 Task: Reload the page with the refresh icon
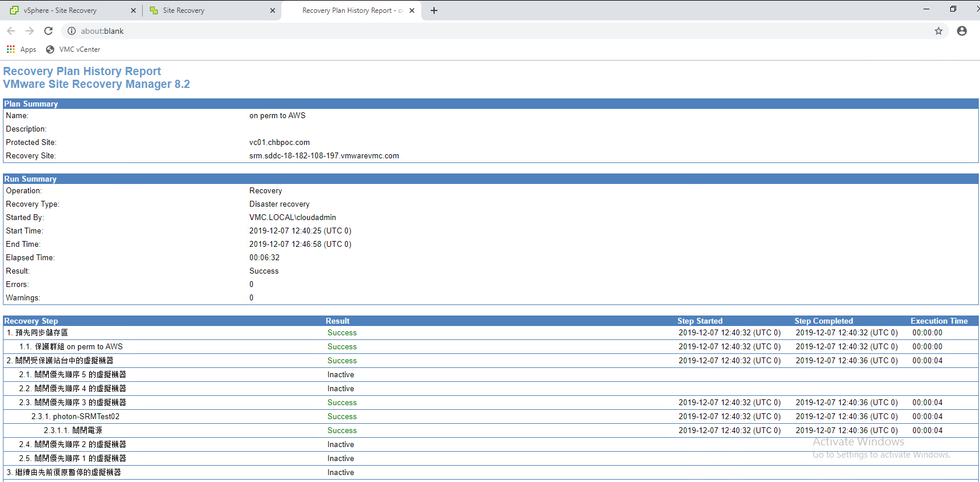pos(48,31)
